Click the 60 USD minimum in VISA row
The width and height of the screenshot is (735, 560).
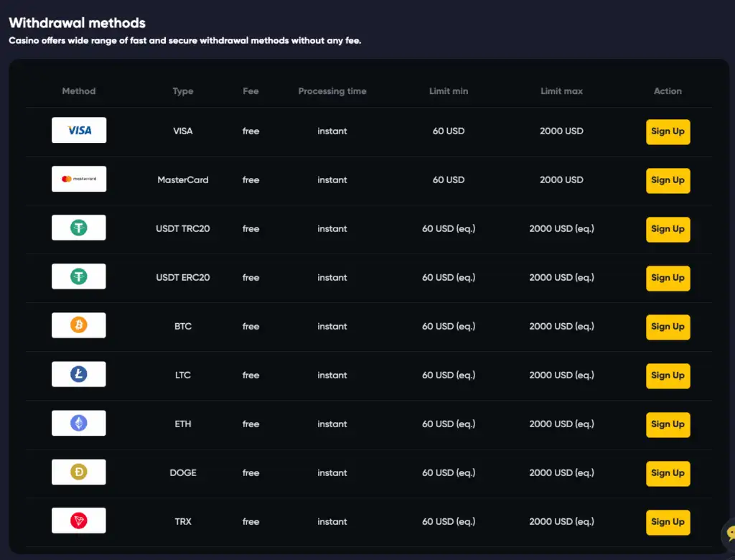(x=449, y=131)
